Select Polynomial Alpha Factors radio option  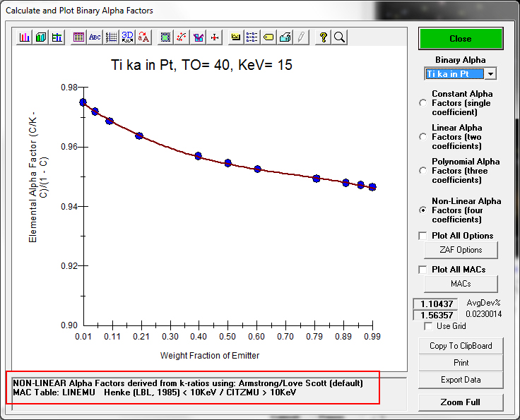coord(423,171)
